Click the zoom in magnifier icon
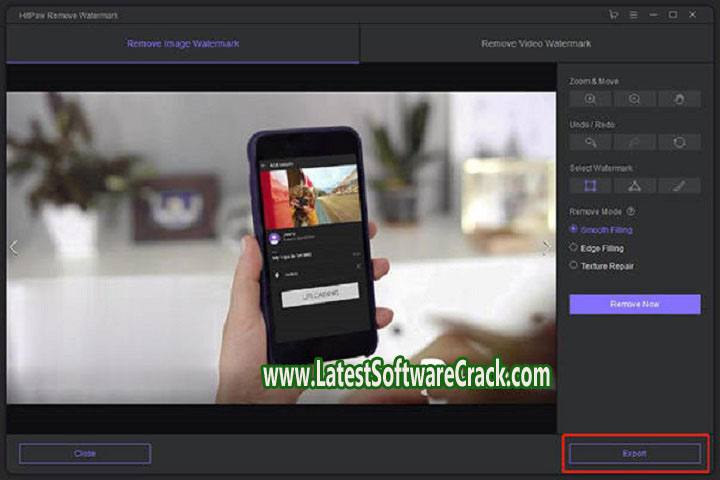The height and width of the screenshot is (480, 720). click(x=591, y=99)
